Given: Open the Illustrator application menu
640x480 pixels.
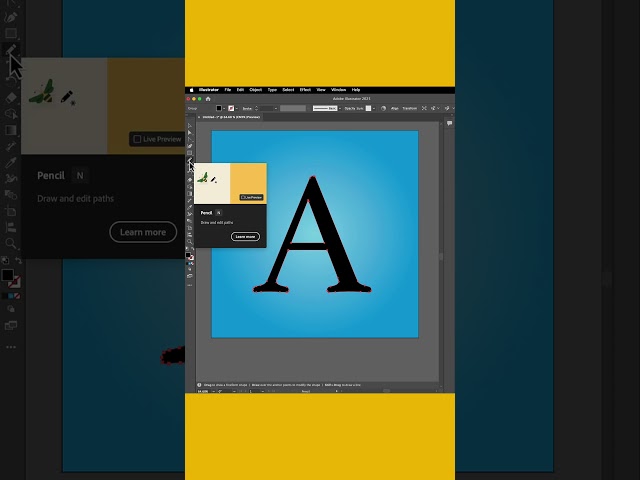Looking at the screenshot, I should (x=209, y=90).
